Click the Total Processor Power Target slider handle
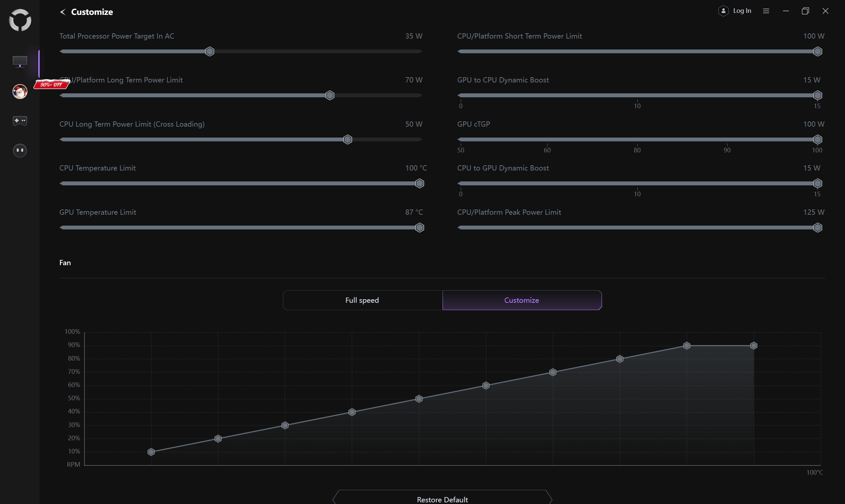The height and width of the screenshot is (504, 845). (210, 52)
